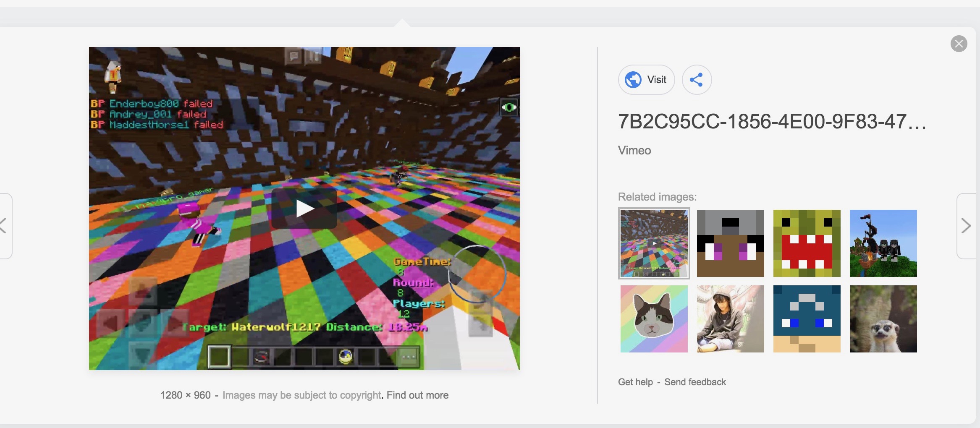Click the Related images heading

click(x=657, y=197)
